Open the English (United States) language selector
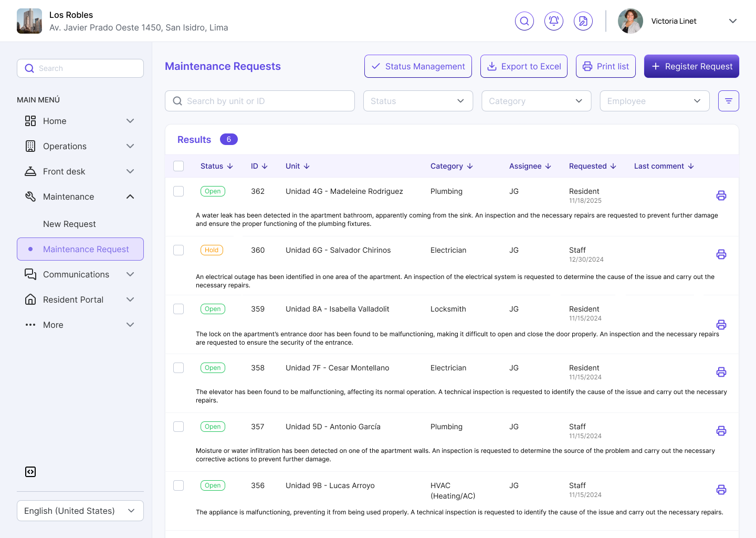Screen dimensions: 756x538 tap(80, 511)
